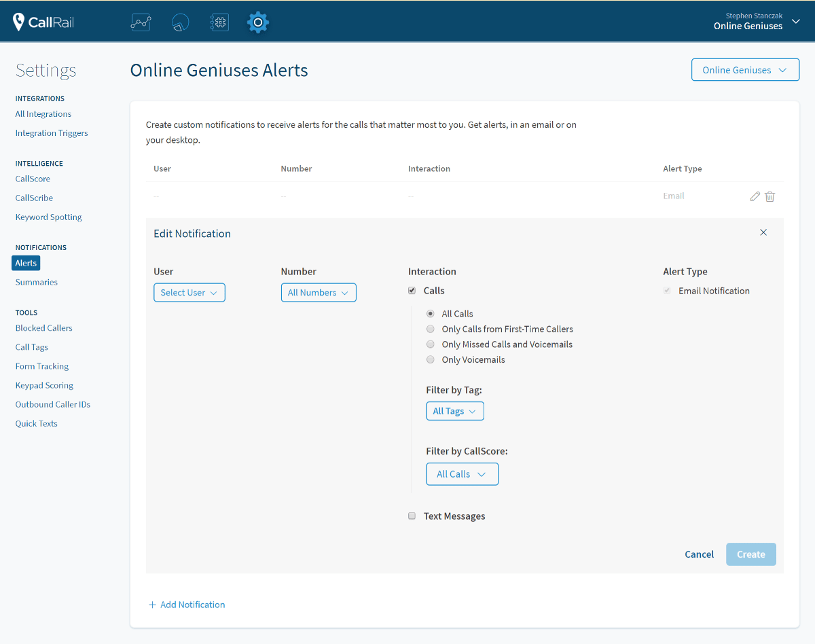Open the call tracking radar icon
Screen dimensions: 815x644
(180, 22)
